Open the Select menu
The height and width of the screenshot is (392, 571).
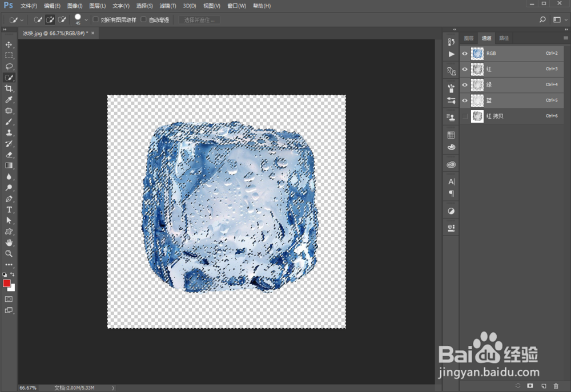click(x=144, y=6)
